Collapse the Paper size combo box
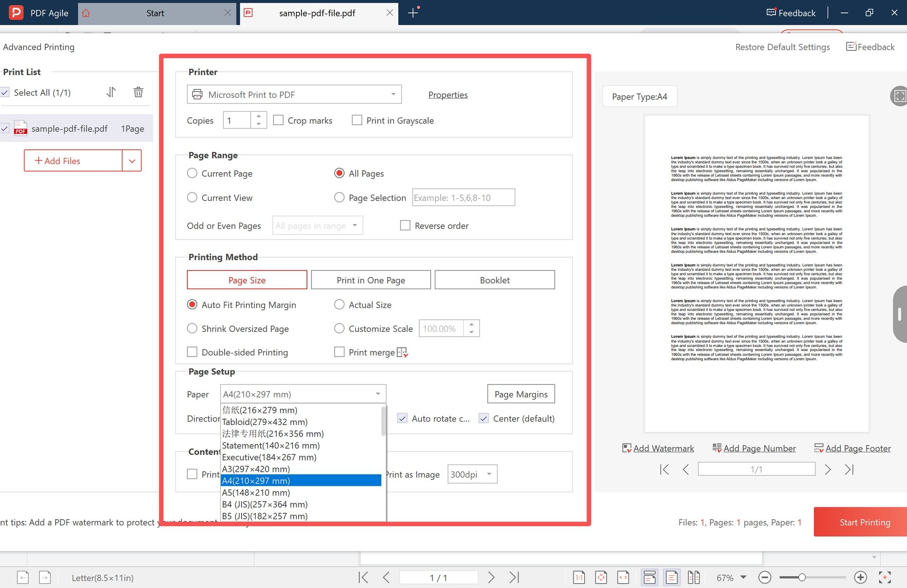 point(303,394)
